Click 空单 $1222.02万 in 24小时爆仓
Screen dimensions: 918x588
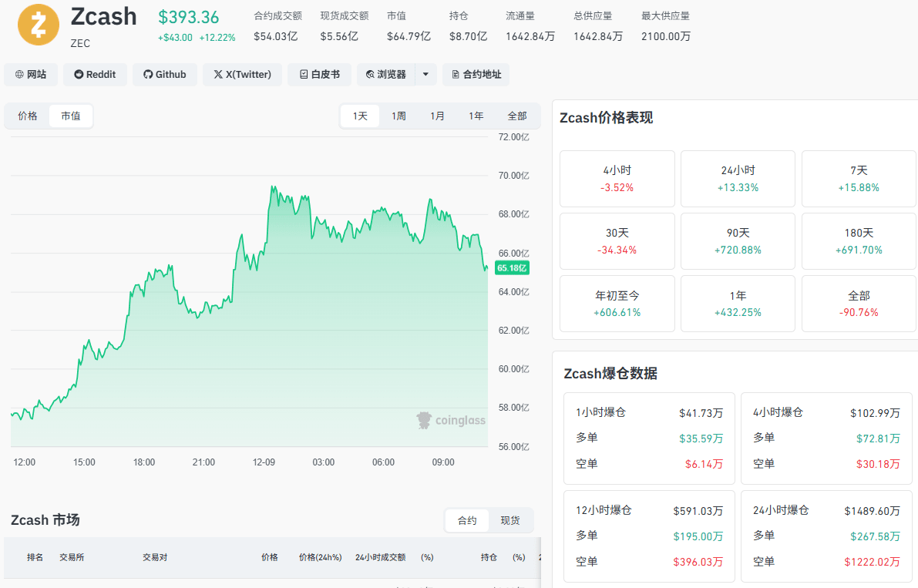pos(873,562)
